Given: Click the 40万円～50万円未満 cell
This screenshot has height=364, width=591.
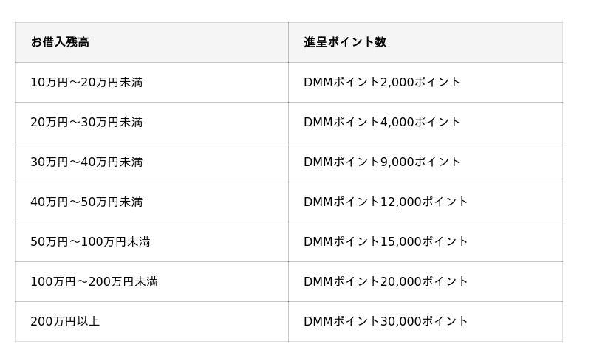Looking at the screenshot, I should pyautogui.click(x=86, y=202).
